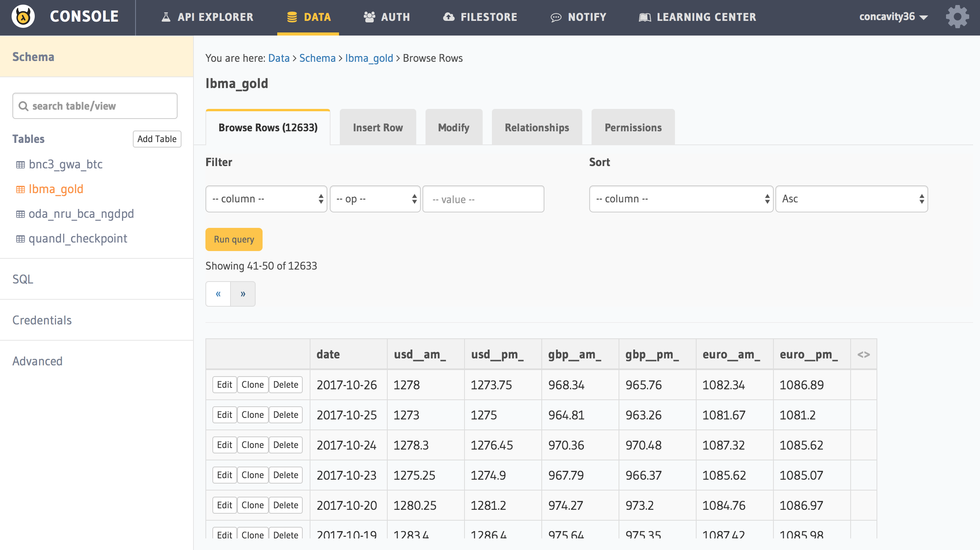Open the bnc3_gwa_btc table
The height and width of the screenshot is (550, 980).
[x=65, y=164]
